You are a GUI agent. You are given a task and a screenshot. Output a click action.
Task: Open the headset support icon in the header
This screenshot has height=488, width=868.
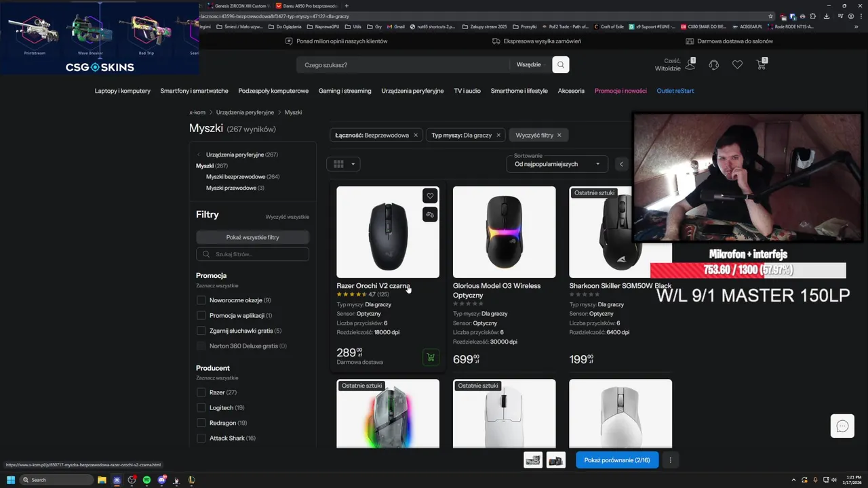pyautogui.click(x=714, y=65)
